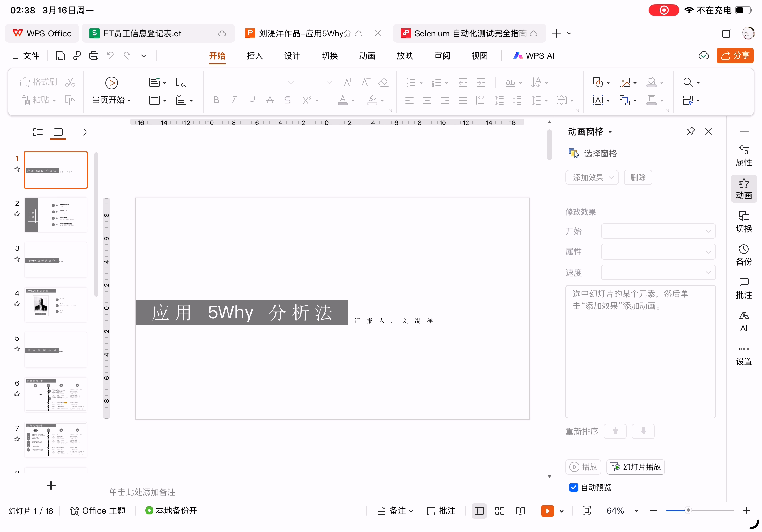The width and height of the screenshot is (762, 532).
Task: Switch to outline view in the slide panel
Action: click(38, 132)
